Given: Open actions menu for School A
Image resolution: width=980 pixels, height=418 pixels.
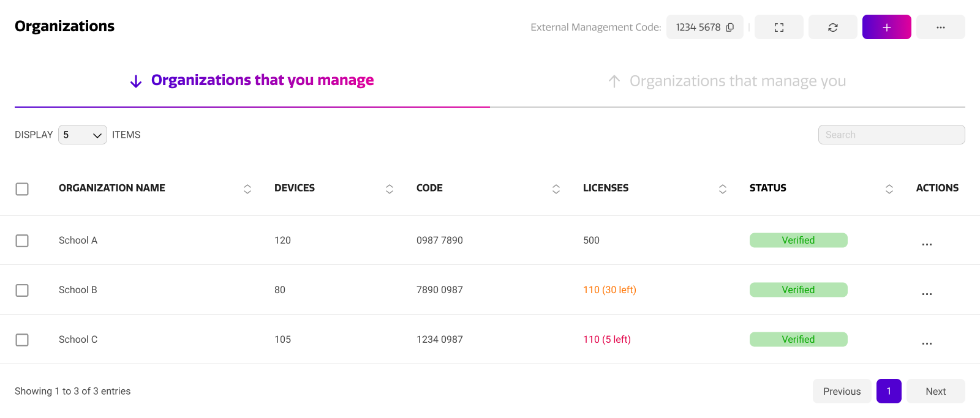Looking at the screenshot, I should coord(927,244).
